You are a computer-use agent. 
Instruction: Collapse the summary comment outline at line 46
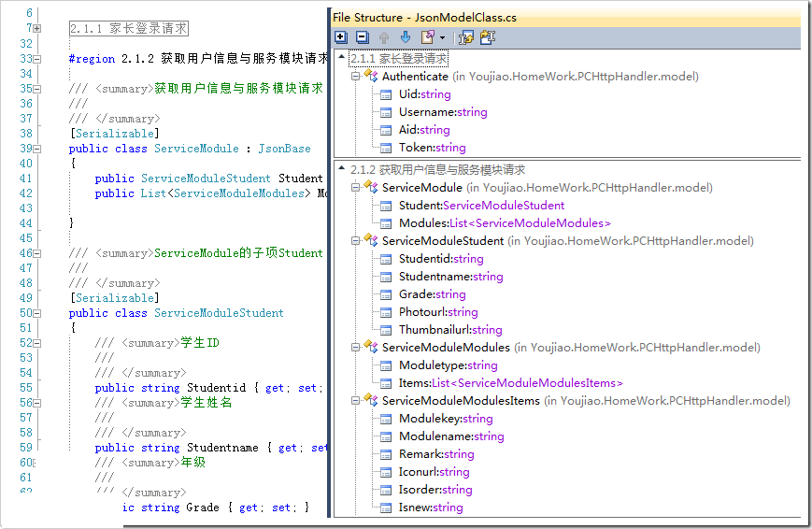(37, 253)
